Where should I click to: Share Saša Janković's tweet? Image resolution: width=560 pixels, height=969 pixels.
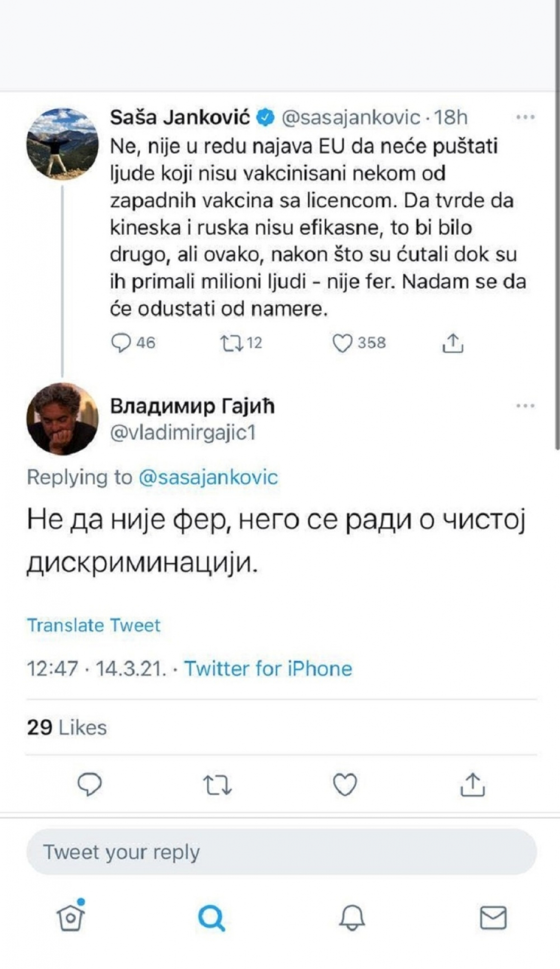[453, 343]
